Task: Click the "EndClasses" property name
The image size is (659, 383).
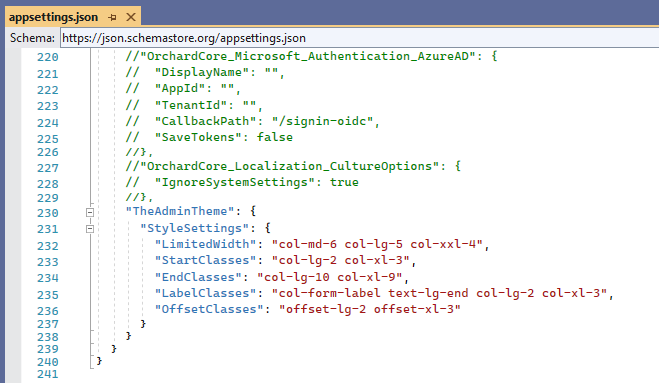Action: pos(198,277)
